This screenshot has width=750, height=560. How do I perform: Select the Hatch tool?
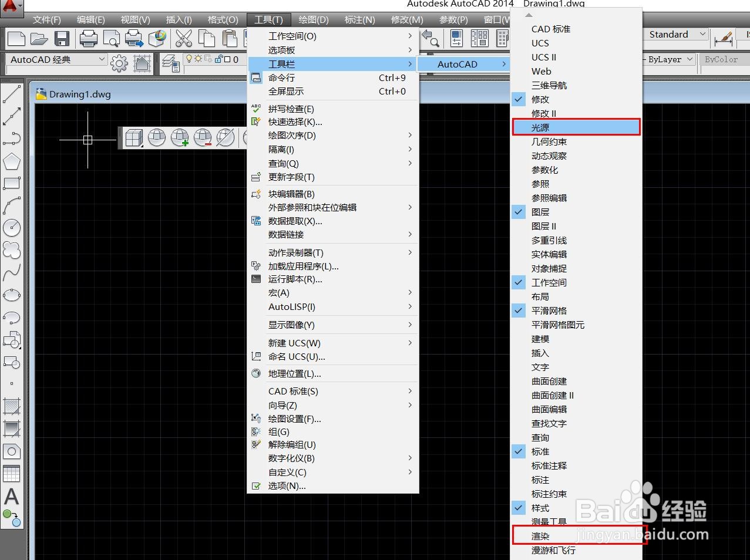pos(12,406)
